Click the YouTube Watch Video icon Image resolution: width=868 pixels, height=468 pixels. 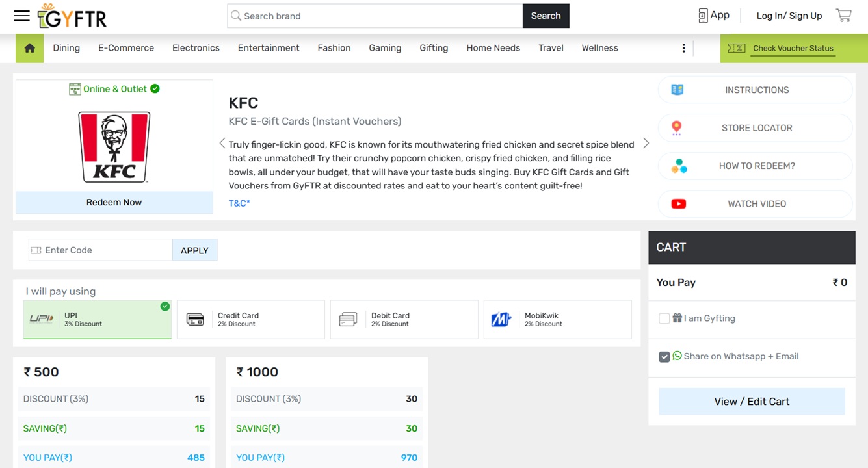678,204
